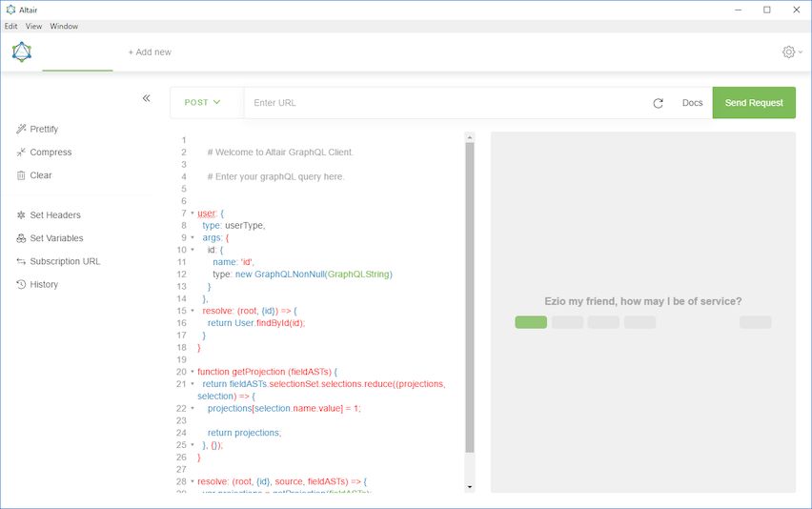This screenshot has width=812, height=509.
Task: Click the Prettify wand icon
Action: (21, 129)
